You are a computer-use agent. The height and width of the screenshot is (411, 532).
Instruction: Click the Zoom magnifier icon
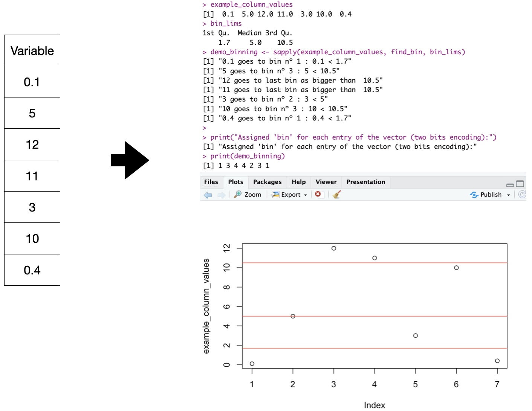238,194
